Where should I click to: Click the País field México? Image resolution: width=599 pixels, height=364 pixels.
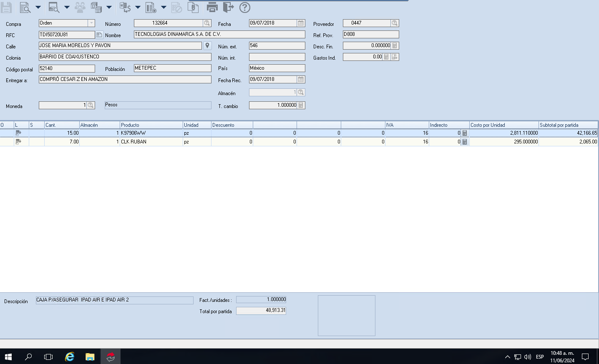click(277, 68)
